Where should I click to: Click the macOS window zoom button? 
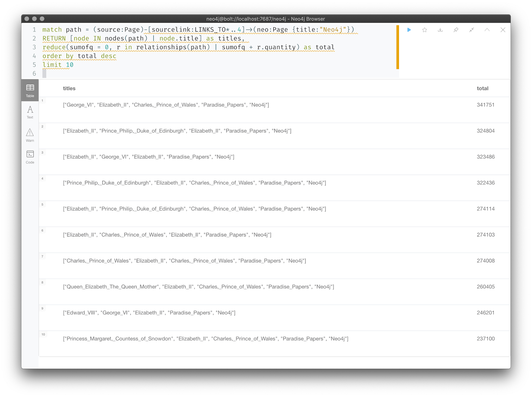(42, 19)
